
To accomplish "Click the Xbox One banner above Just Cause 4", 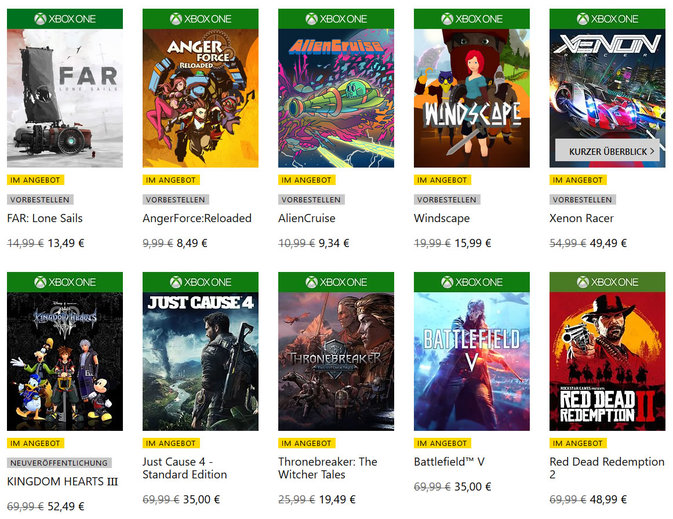I will pos(200,282).
